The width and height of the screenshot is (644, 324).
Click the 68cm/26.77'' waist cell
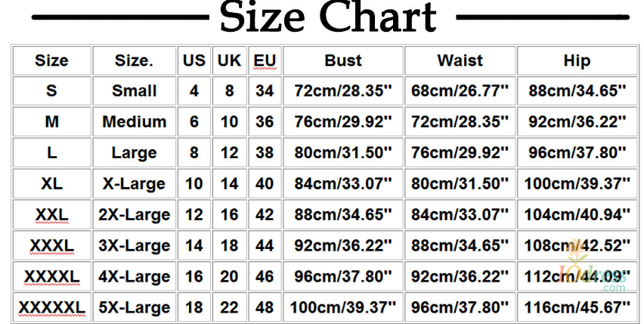pyautogui.click(x=460, y=92)
